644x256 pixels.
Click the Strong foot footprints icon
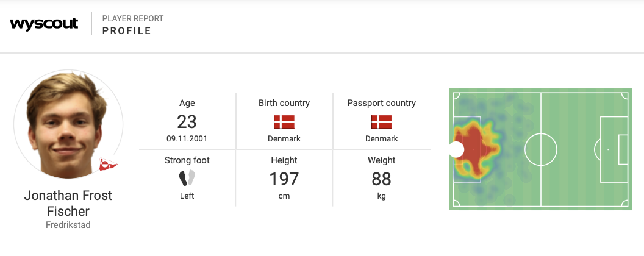click(x=187, y=178)
